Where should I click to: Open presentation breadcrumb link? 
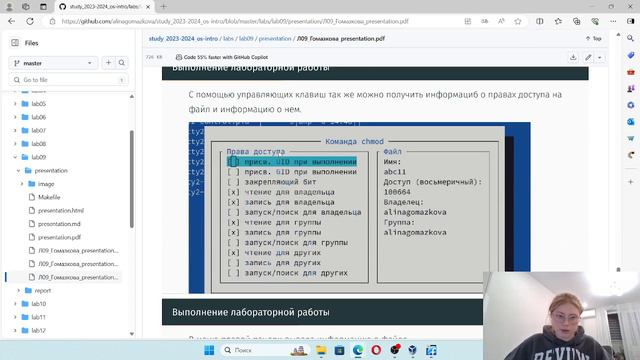pos(275,38)
